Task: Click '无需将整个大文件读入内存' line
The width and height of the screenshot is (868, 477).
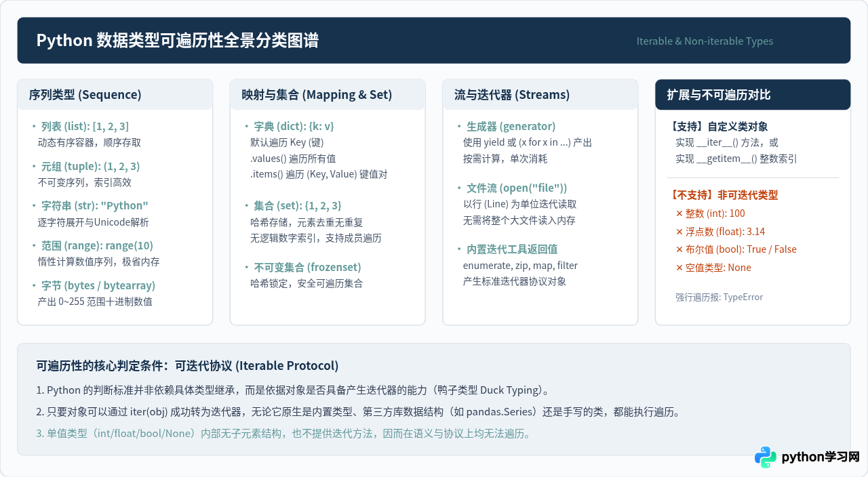Action: point(519,220)
